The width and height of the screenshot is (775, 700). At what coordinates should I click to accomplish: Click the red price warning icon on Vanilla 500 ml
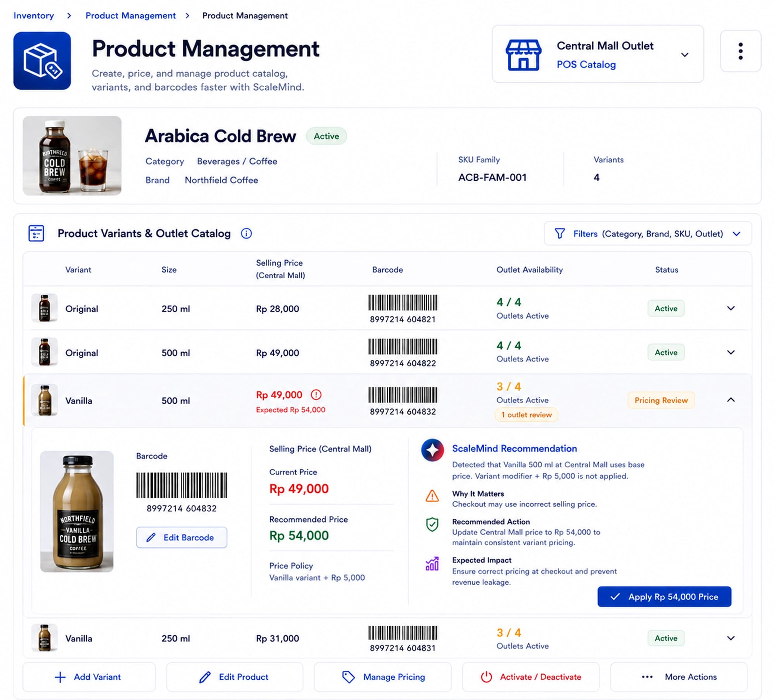pos(316,395)
